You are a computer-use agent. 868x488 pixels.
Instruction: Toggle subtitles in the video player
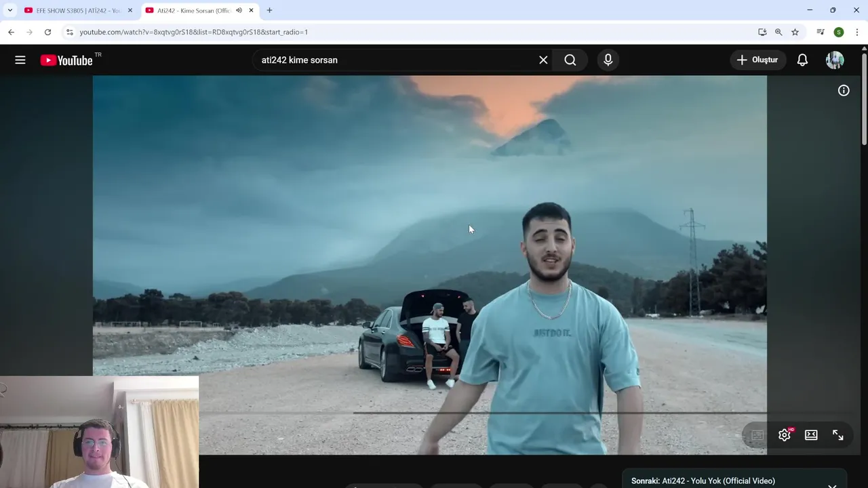(757, 435)
